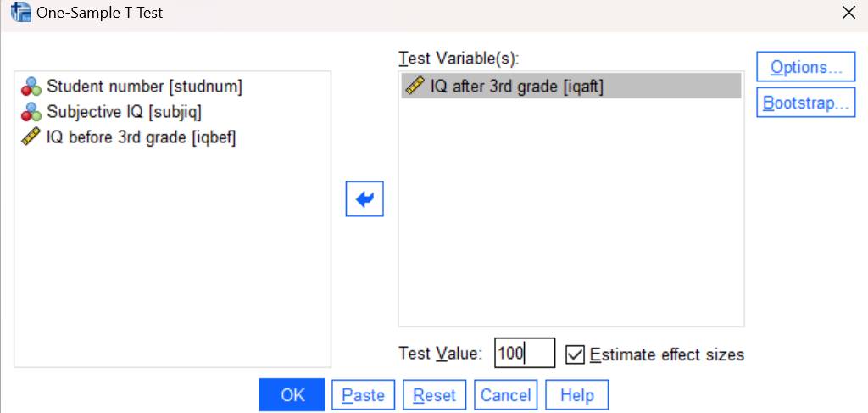Cancel the One-Sample T Test dialog
This screenshot has width=868, height=413.
[505, 394]
